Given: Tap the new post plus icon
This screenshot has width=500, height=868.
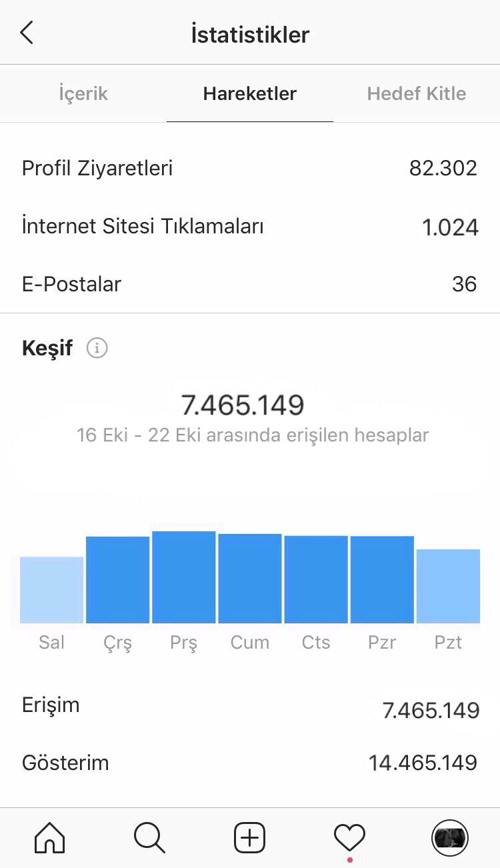Looking at the screenshot, I should pyautogui.click(x=250, y=837).
